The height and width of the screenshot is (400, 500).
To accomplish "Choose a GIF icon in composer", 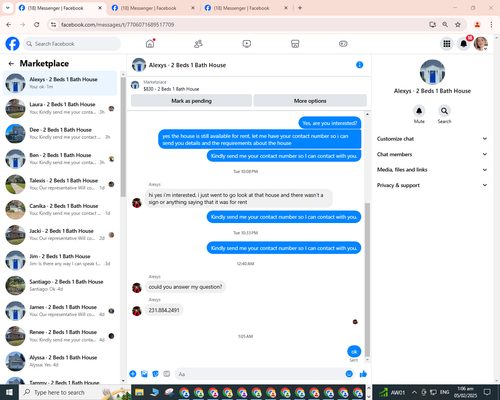I will click(x=167, y=374).
